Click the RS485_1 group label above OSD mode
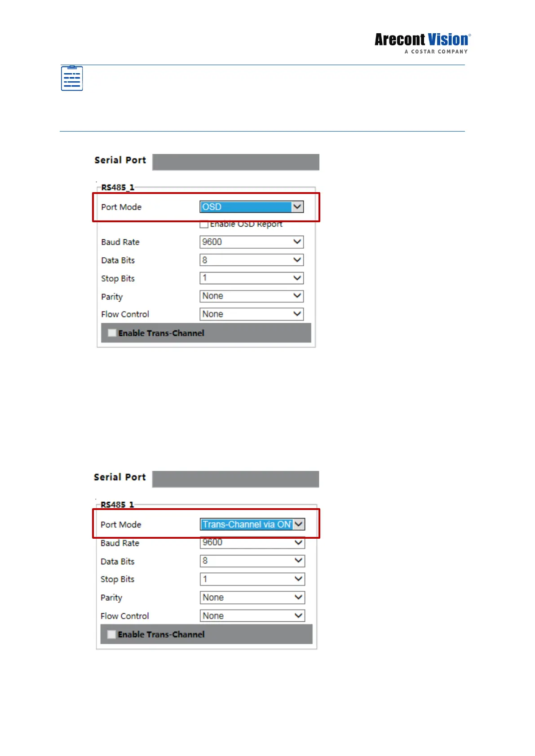The image size is (535, 756). (117, 188)
